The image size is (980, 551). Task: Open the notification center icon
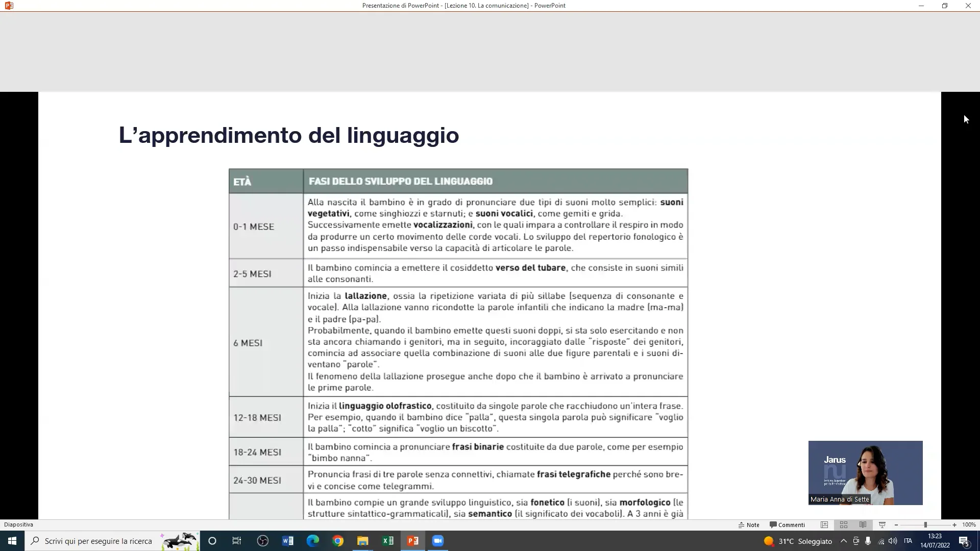point(964,541)
